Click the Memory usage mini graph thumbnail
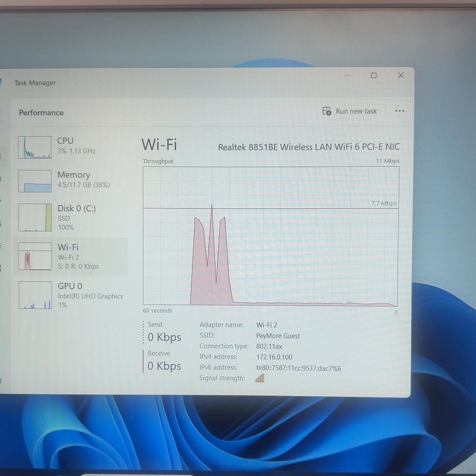The image size is (476, 476). pos(35,181)
